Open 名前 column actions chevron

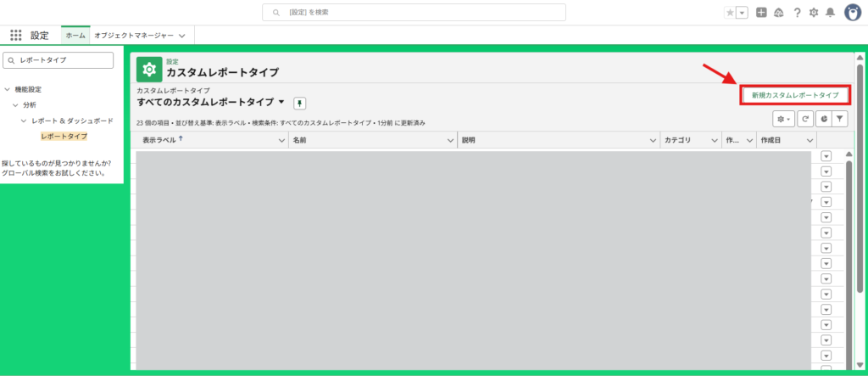(x=451, y=141)
